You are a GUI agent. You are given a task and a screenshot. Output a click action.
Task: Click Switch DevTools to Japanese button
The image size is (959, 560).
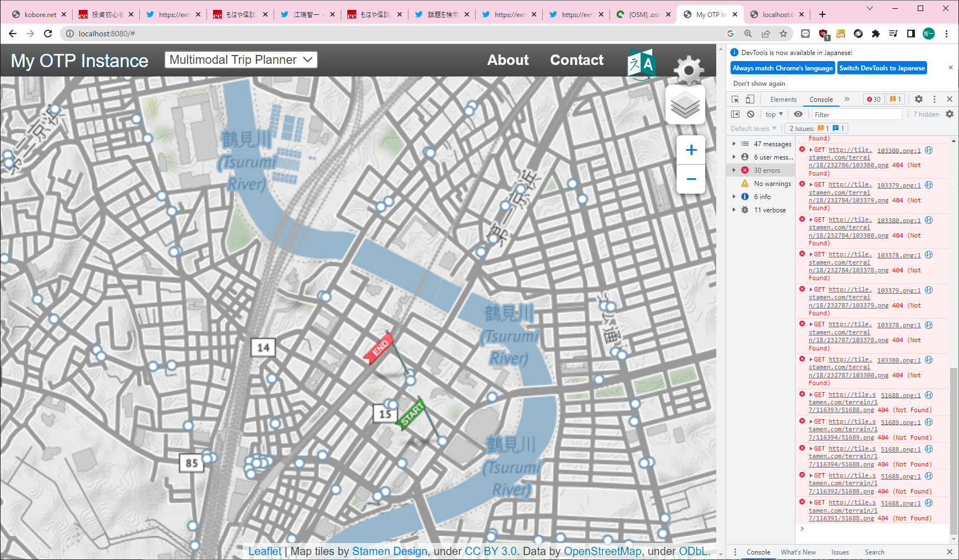tap(881, 68)
